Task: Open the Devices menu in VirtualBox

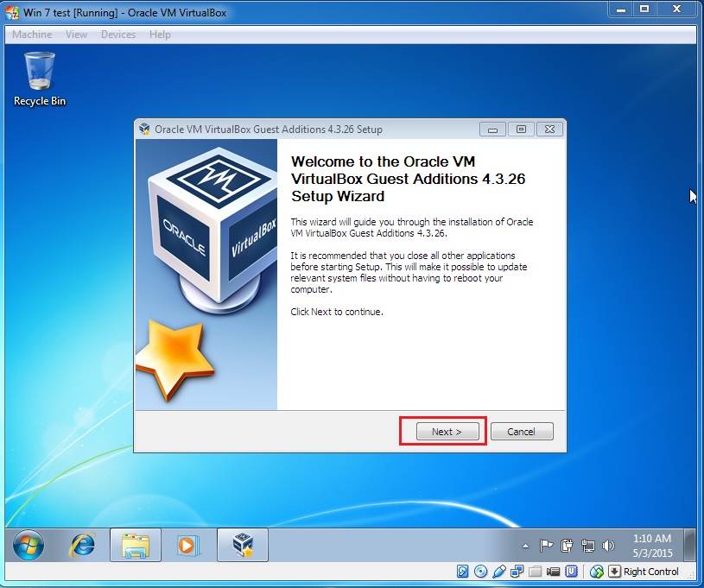Action: [118, 35]
